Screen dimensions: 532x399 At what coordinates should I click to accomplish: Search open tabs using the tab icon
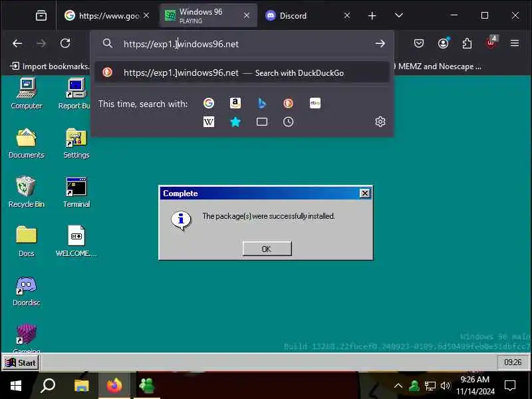[x=261, y=122]
